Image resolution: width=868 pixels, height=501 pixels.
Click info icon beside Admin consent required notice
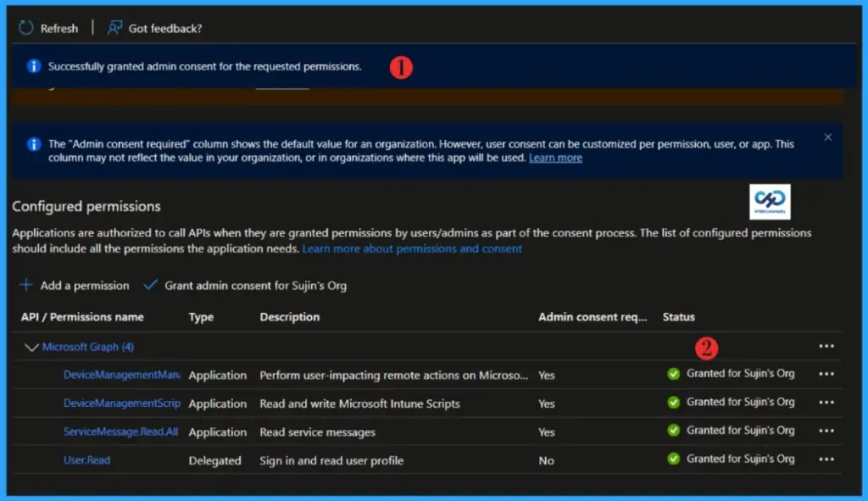pyautogui.click(x=34, y=144)
